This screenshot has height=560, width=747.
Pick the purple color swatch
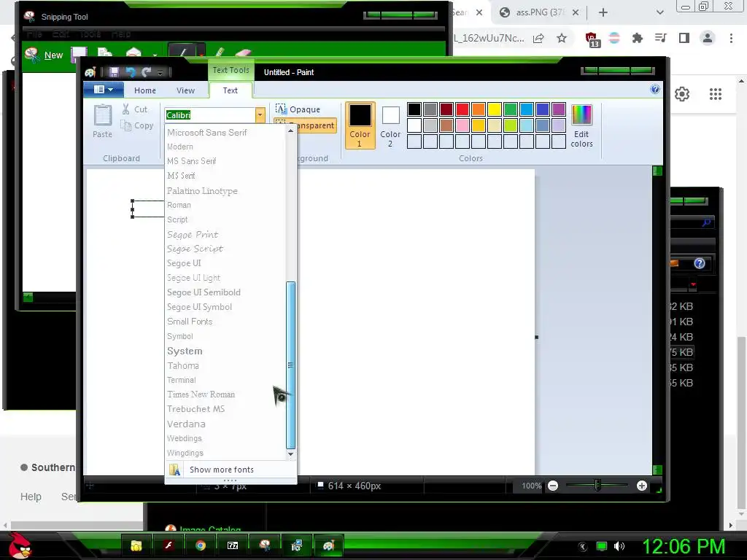click(x=558, y=109)
